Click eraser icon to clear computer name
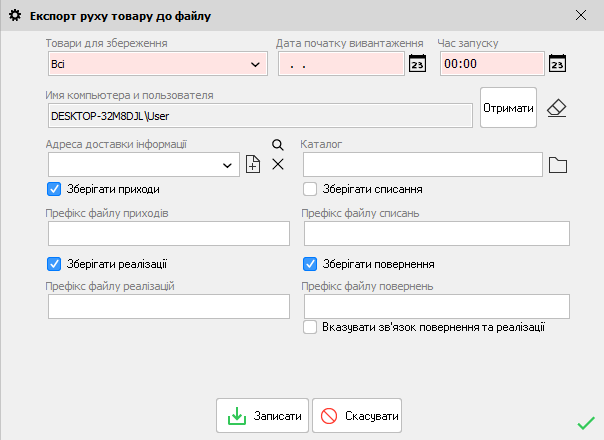 pyautogui.click(x=556, y=108)
